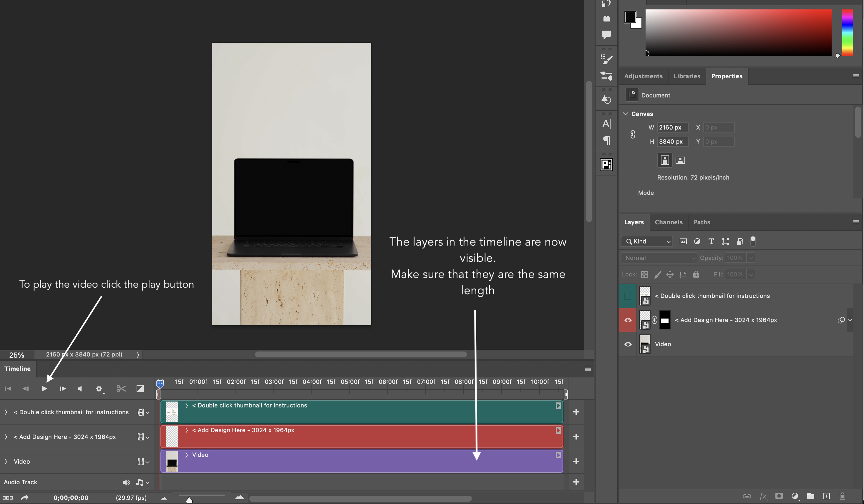Image resolution: width=864 pixels, height=504 pixels.
Task: Add a clip to the Audio Track with plus button
Action: 576,482
